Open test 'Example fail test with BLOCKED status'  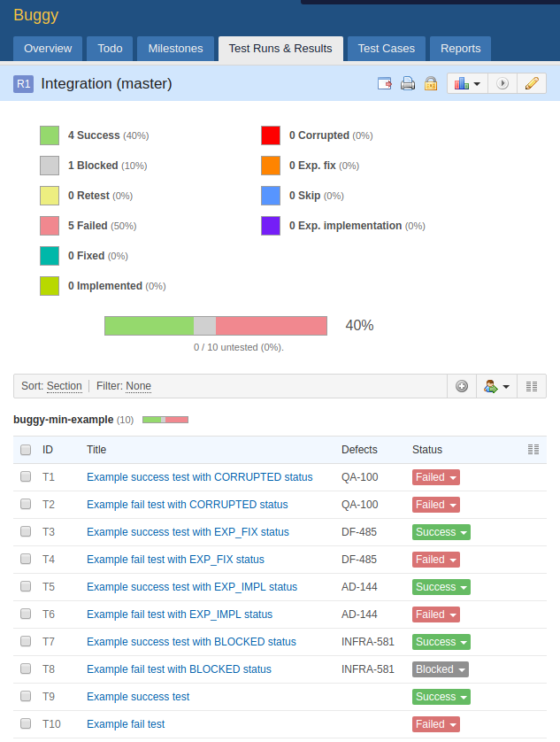tap(179, 669)
